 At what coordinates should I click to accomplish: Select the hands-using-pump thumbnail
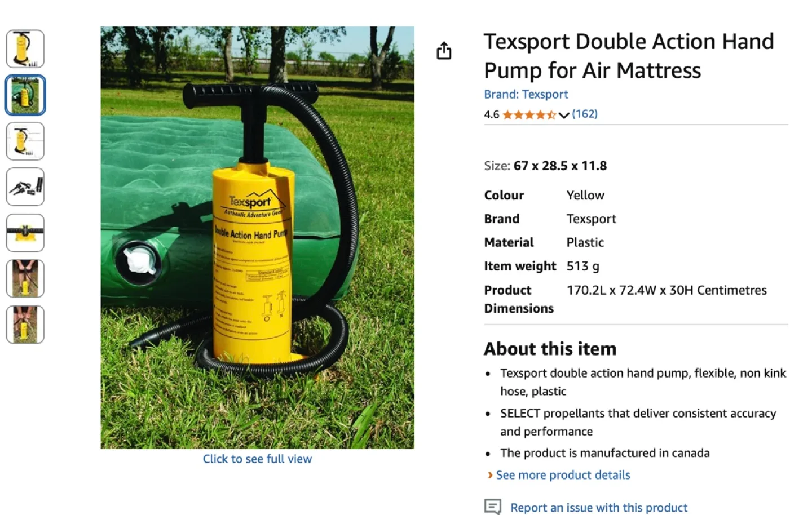coord(25,278)
